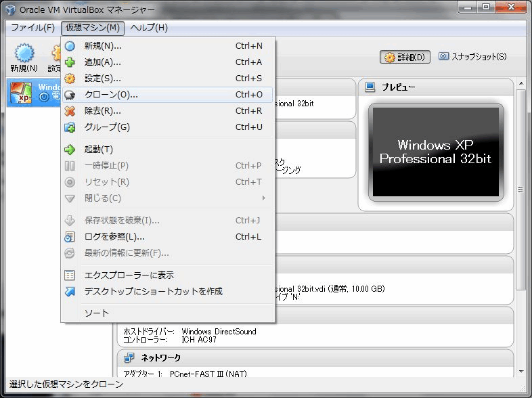532x398 pixels.
Task: Close the 仮想マシン(M) menu bar item
Action: coord(93,28)
